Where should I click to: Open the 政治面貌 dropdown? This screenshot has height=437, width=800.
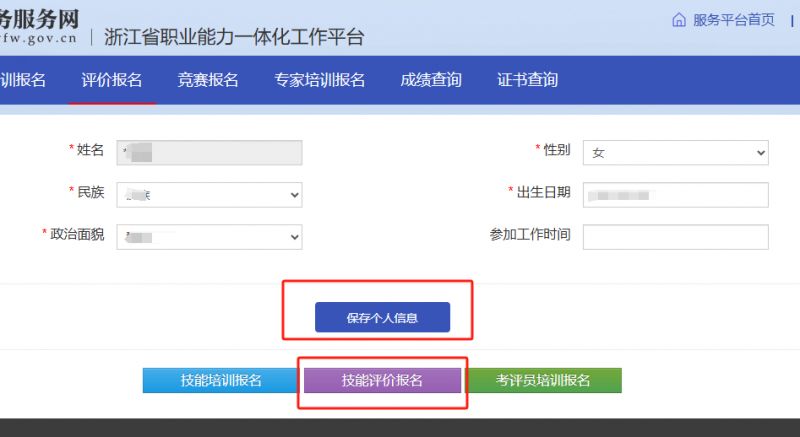pos(209,237)
